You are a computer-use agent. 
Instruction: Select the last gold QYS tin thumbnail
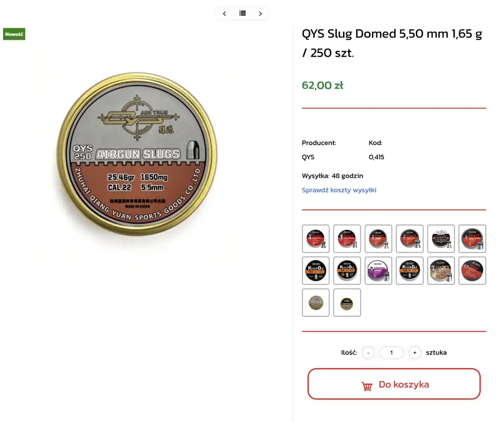pyautogui.click(x=347, y=303)
